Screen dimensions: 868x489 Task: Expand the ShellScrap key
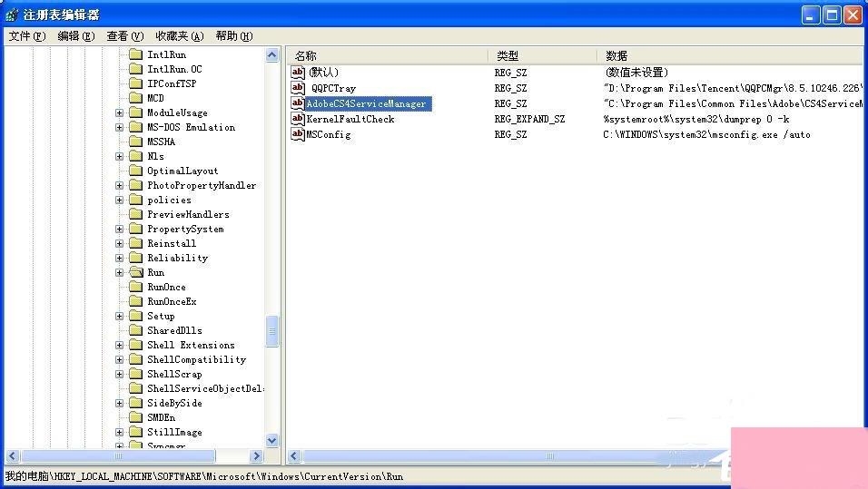point(119,374)
